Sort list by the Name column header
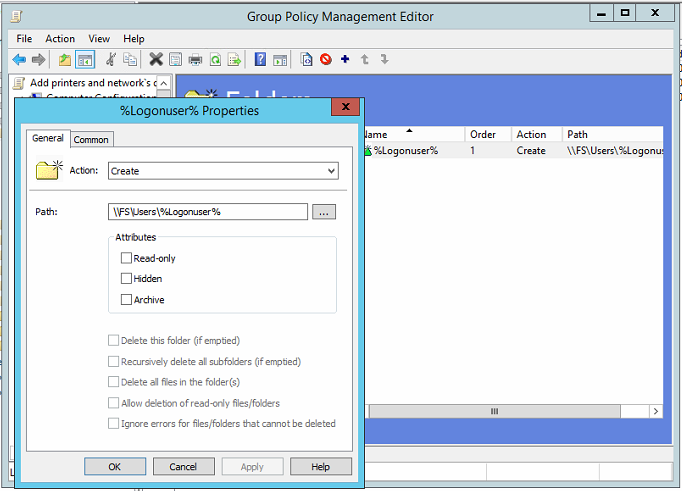 point(413,134)
